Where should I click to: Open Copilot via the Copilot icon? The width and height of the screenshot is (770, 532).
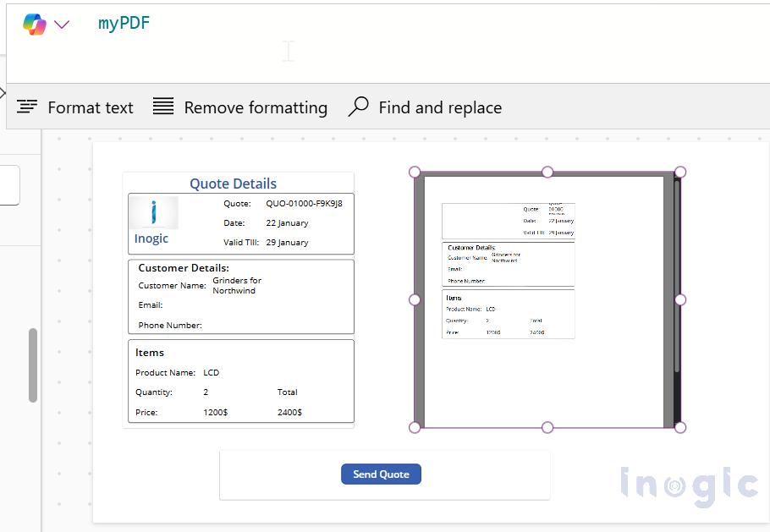[x=35, y=25]
